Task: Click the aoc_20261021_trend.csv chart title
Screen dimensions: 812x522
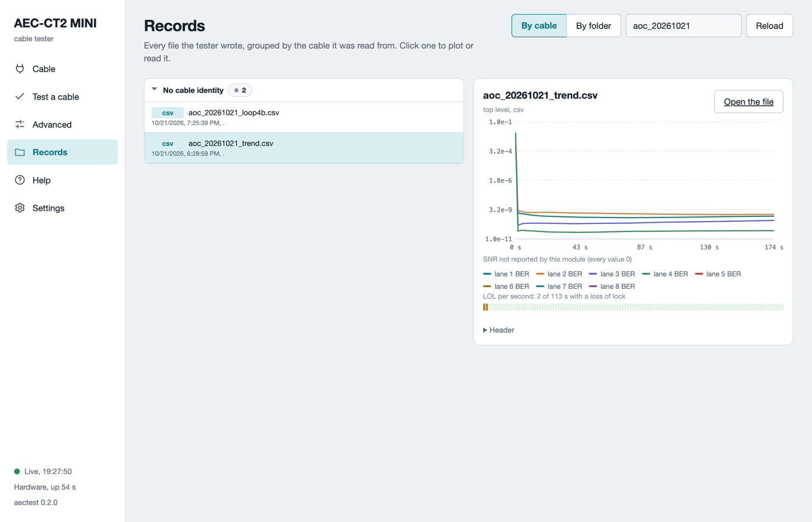Action: 540,95
